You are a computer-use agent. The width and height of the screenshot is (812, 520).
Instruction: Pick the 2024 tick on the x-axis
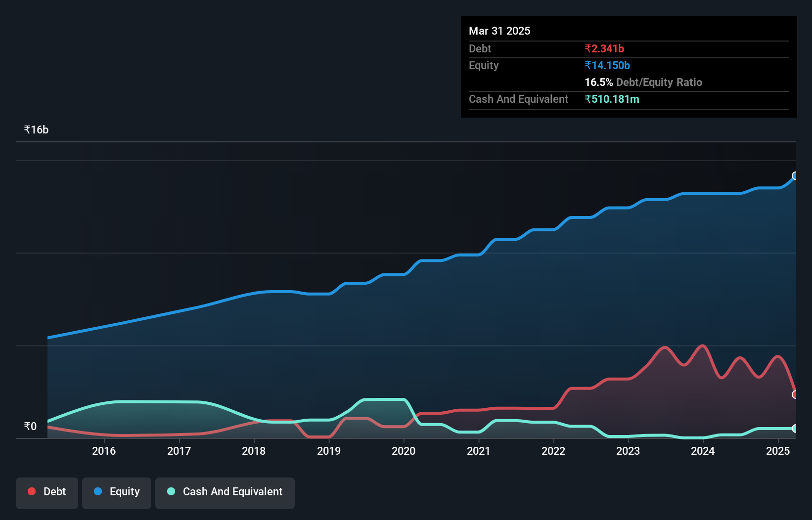(x=703, y=451)
